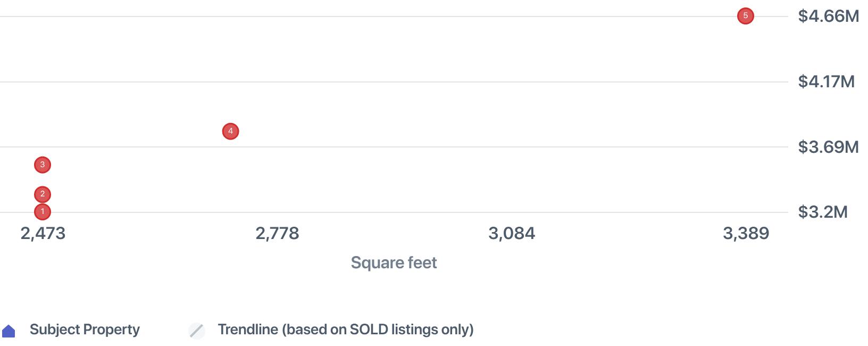This screenshot has height=346, width=868.
Task: Click the Trendline legend slash icon
Action: click(197, 331)
